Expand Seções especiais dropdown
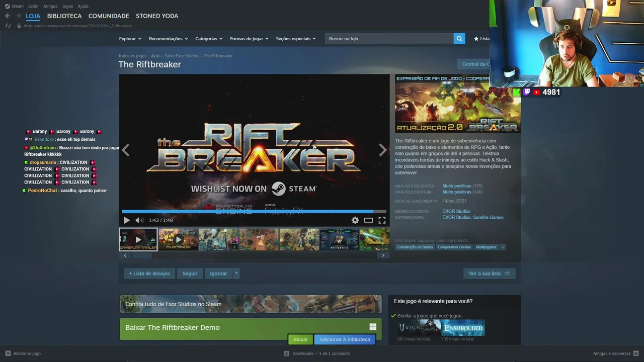 (296, 39)
